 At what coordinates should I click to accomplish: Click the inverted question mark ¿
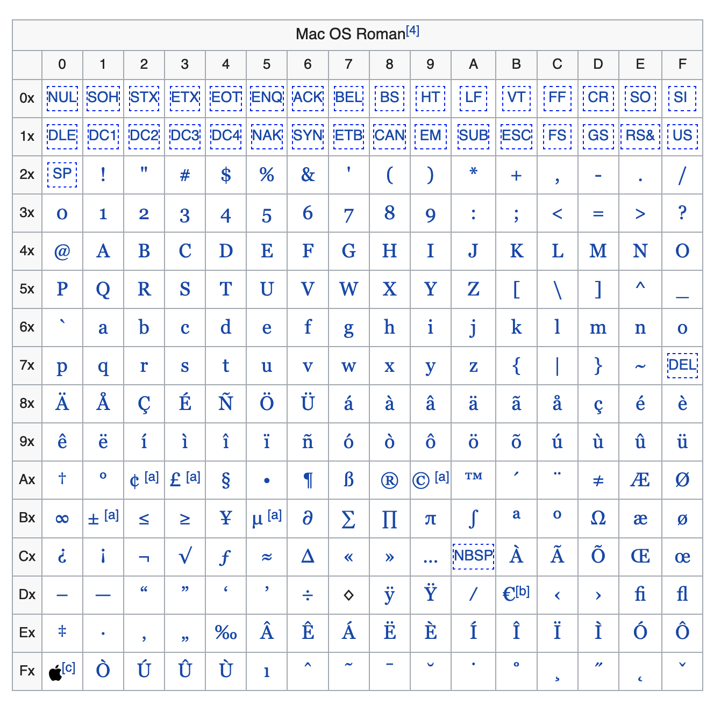point(62,556)
